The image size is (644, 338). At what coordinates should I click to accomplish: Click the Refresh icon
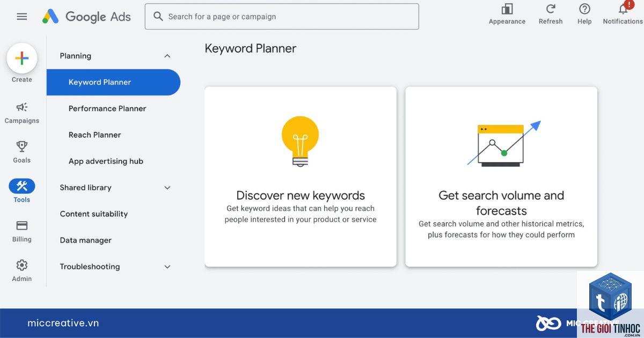(x=551, y=9)
